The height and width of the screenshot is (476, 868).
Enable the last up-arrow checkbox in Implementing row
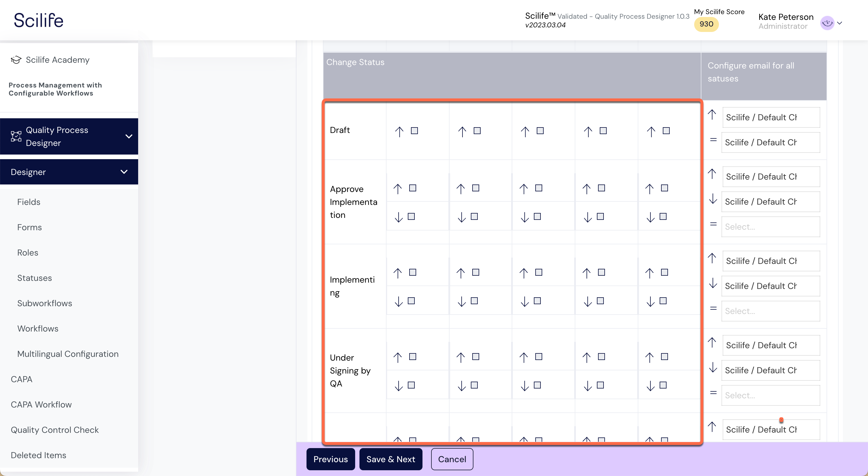[665, 273]
